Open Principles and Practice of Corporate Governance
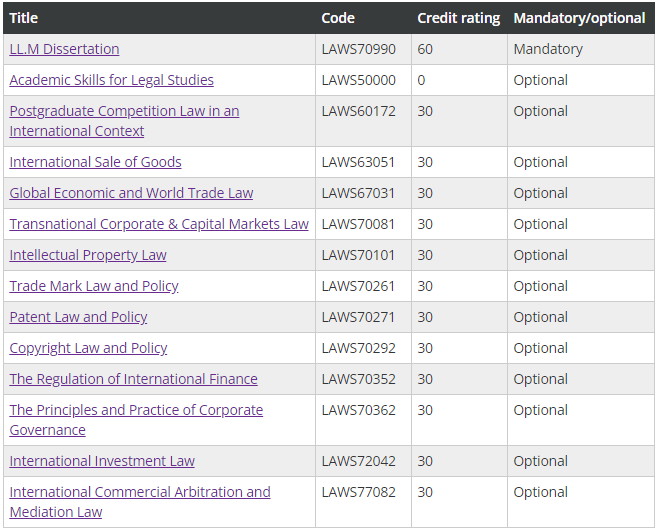Viewport: 657px width, 531px height. pos(136,410)
